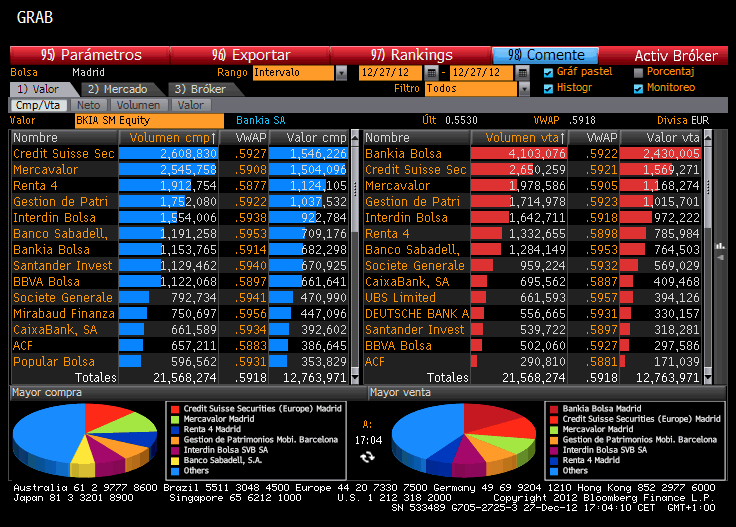Viewport: 736px width, 527px height.
Task: Select UBS Limited broker row
Action: click(x=533, y=298)
